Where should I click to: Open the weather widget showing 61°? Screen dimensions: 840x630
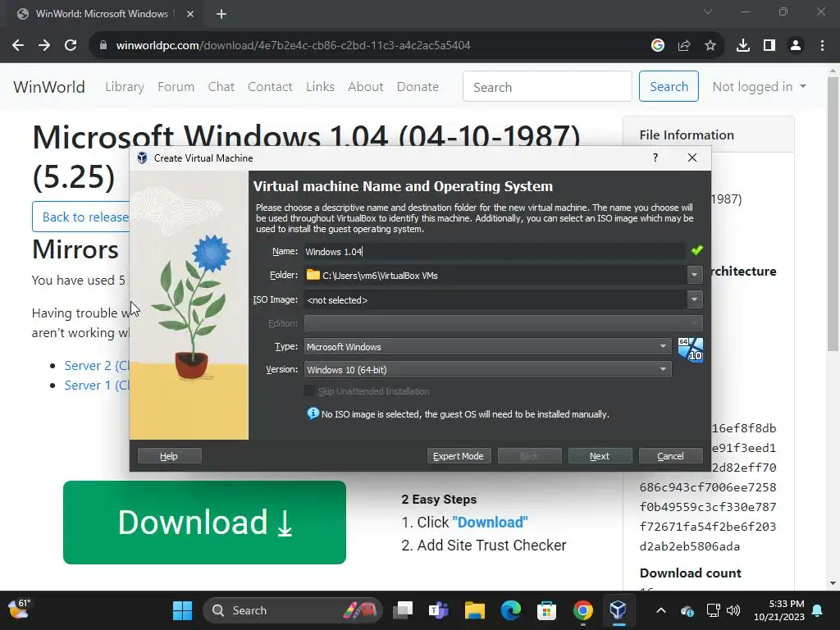(x=20, y=609)
